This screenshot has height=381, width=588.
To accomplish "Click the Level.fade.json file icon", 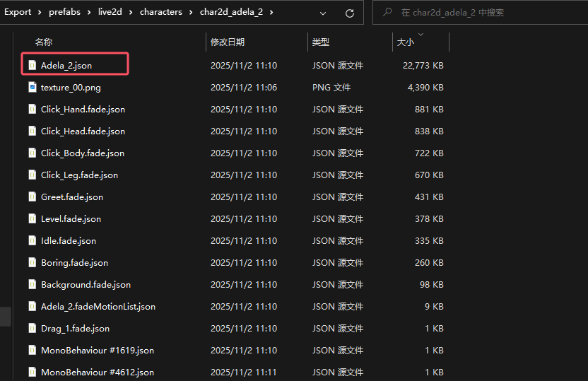I will click(x=33, y=218).
